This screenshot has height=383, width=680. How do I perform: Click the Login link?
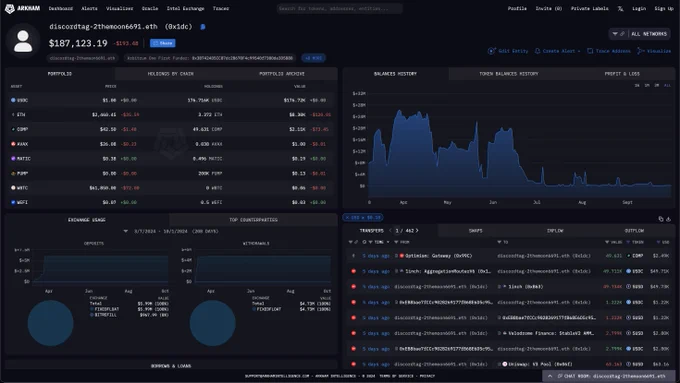(x=639, y=9)
